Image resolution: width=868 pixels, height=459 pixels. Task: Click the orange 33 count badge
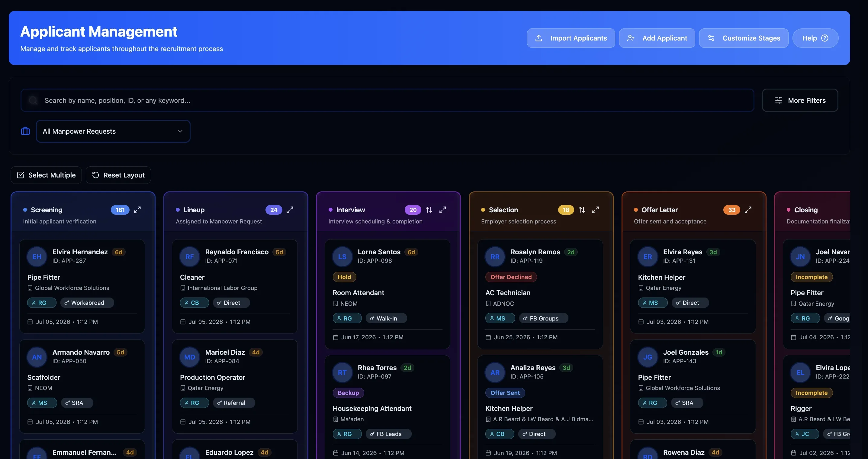click(x=731, y=210)
